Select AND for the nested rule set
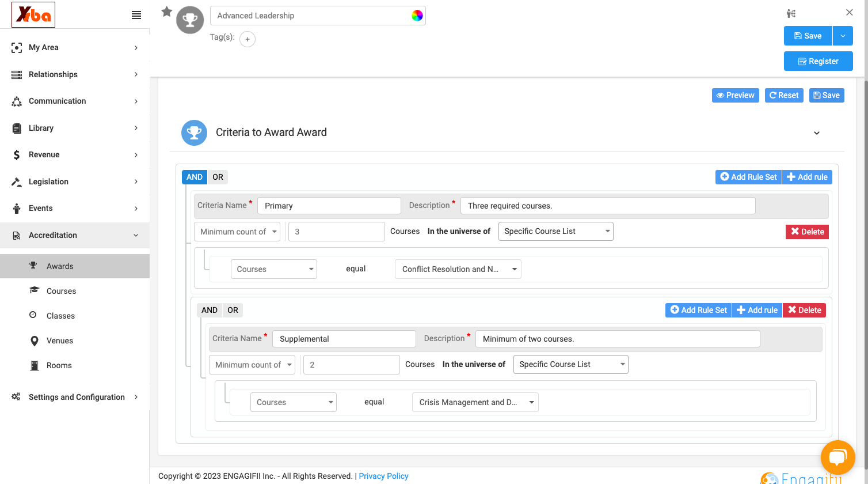 [210, 310]
